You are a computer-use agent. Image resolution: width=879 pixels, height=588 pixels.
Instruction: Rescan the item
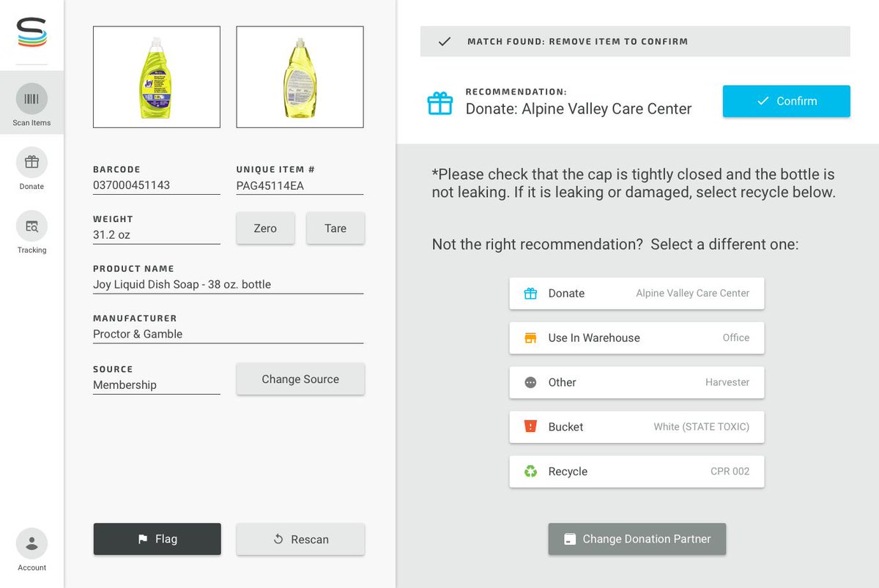pyautogui.click(x=300, y=539)
